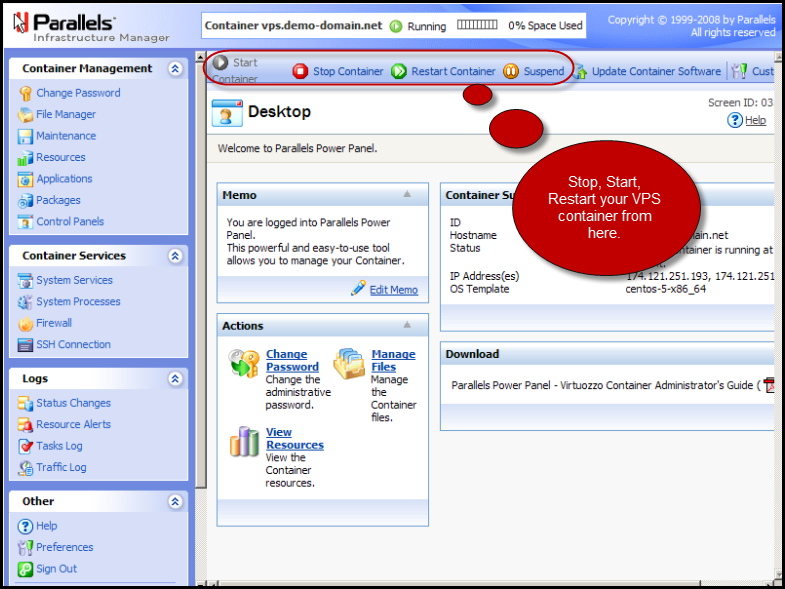Click the Change Password key icon in sidebar
Image resolution: width=785 pixels, height=589 pixels.
[25, 93]
